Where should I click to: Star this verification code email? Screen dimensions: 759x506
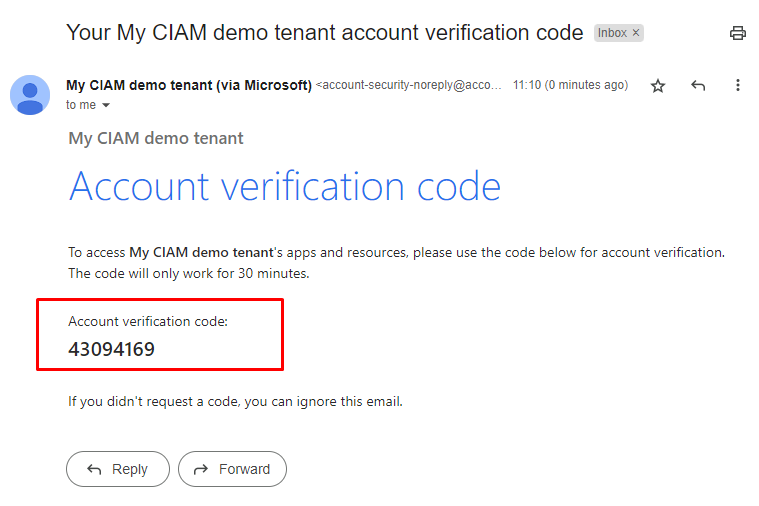click(x=658, y=86)
